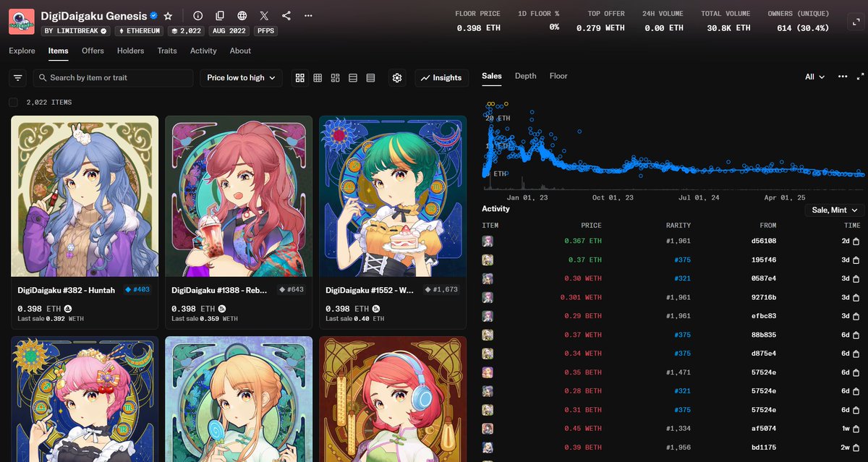This screenshot has width=868, height=462.
Task: Click rarity #1,471 in the activity list
Action: tap(678, 372)
